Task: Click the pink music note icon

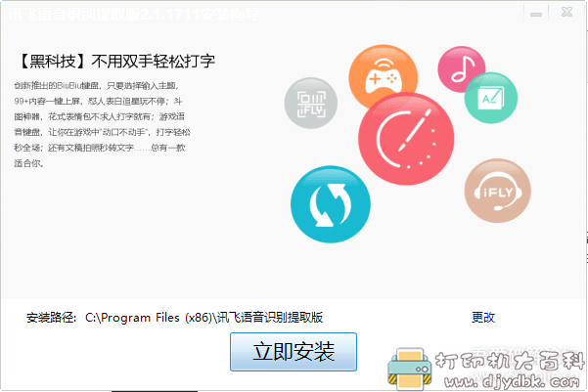Action: (462, 69)
